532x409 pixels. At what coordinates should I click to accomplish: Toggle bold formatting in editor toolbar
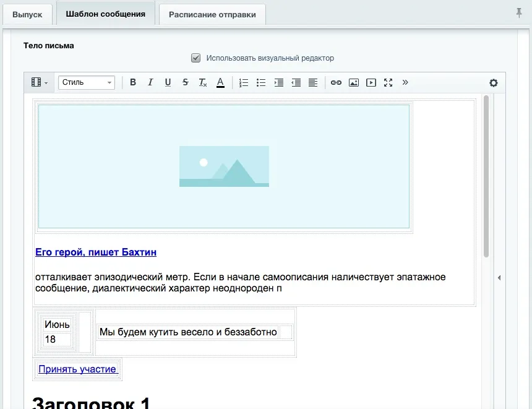(x=132, y=82)
